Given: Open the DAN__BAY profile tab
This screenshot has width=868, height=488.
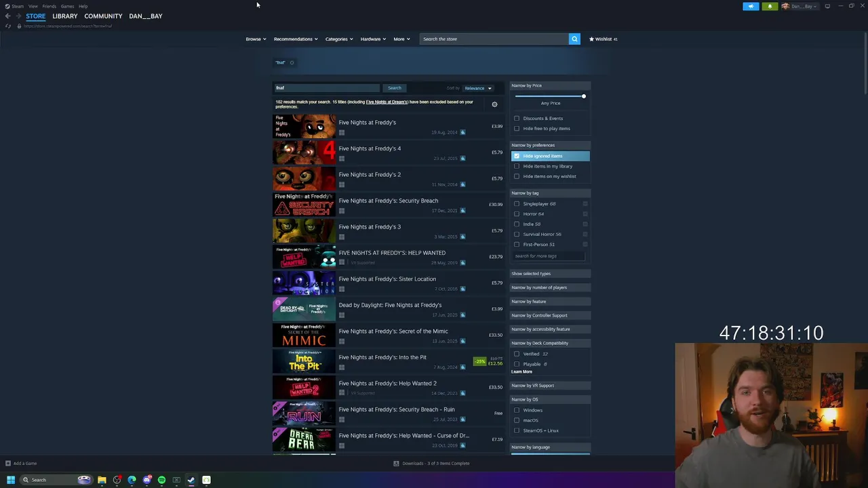Looking at the screenshot, I should [x=146, y=16].
